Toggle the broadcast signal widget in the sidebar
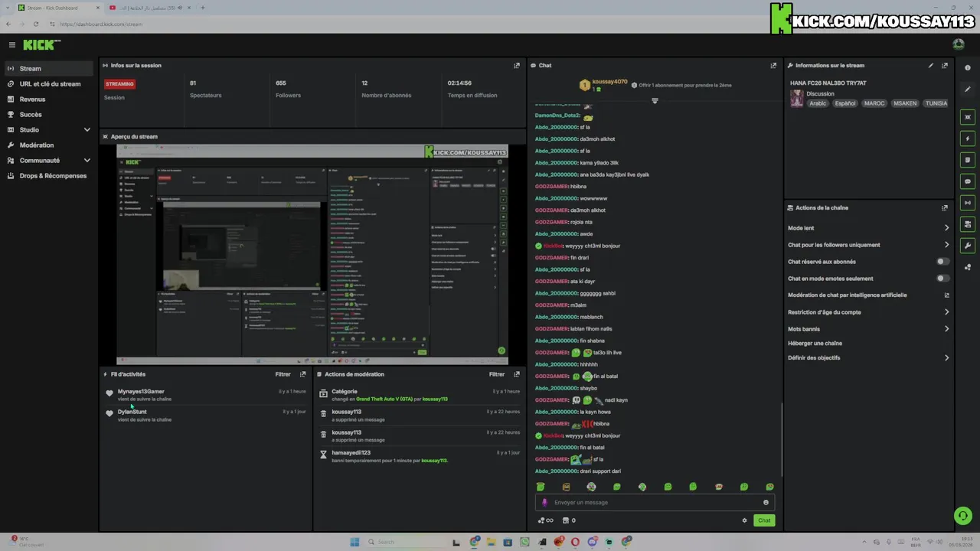Viewport: 980px width, 551px height. [x=968, y=203]
